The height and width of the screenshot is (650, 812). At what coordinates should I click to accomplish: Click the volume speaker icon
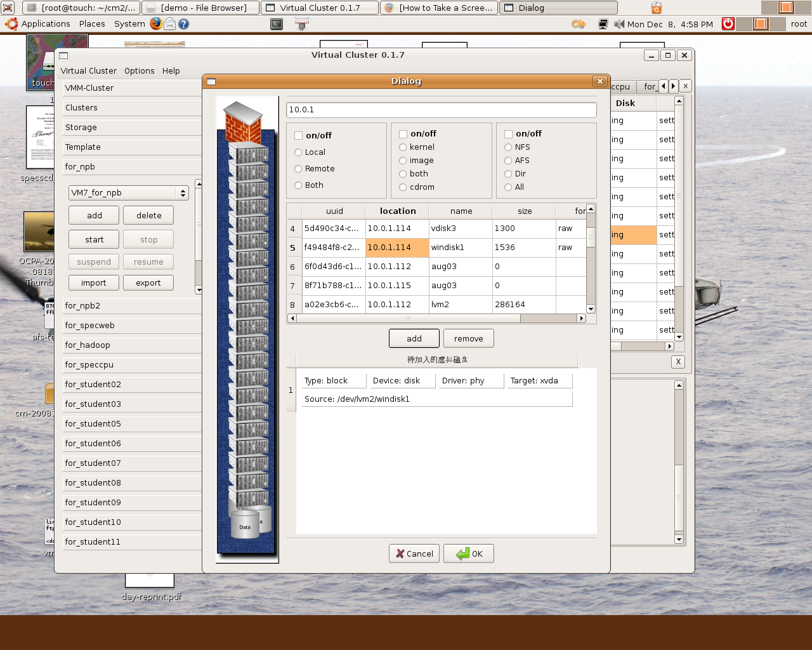(619, 24)
